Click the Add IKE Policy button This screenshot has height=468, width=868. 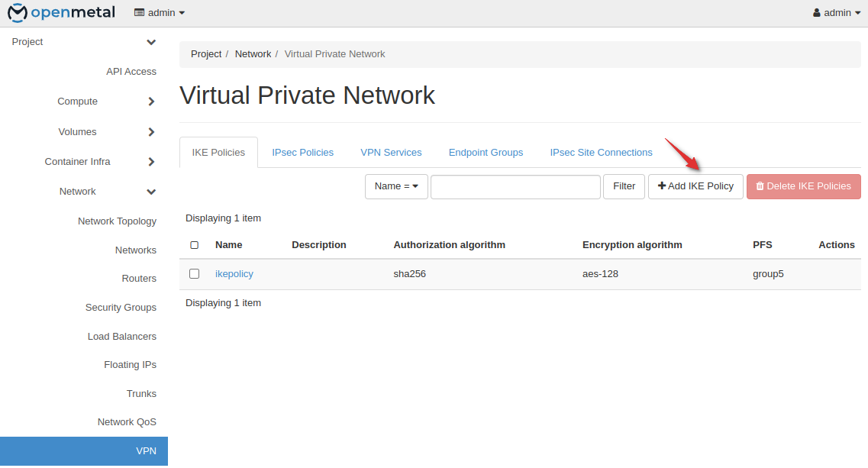pyautogui.click(x=695, y=186)
